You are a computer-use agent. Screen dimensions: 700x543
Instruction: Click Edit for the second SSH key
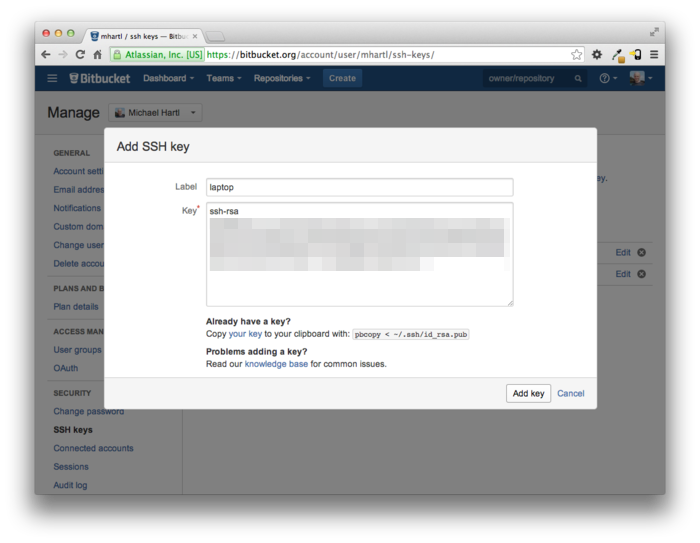pos(623,274)
